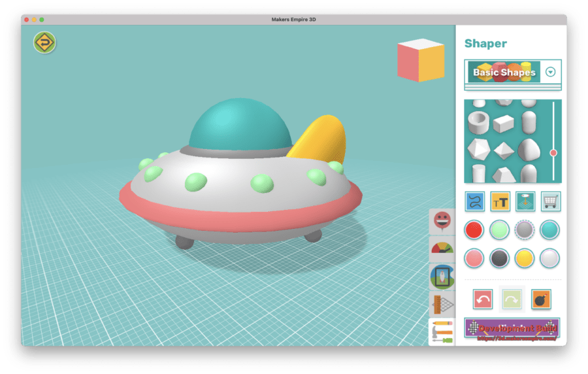Choose the gray color swatch

(524, 230)
